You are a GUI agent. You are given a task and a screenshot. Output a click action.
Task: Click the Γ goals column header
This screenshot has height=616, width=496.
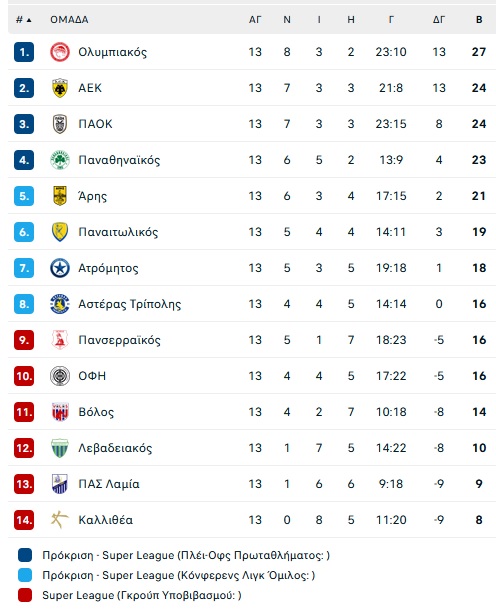click(x=391, y=20)
